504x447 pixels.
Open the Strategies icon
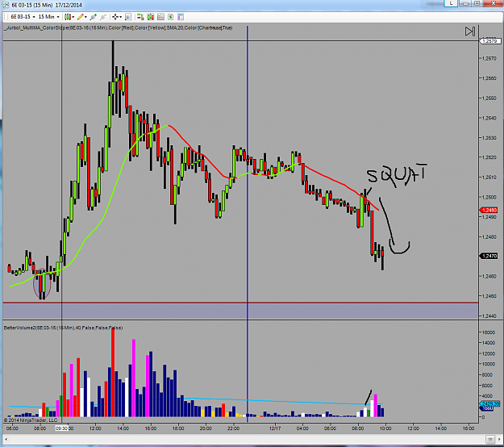171,17
